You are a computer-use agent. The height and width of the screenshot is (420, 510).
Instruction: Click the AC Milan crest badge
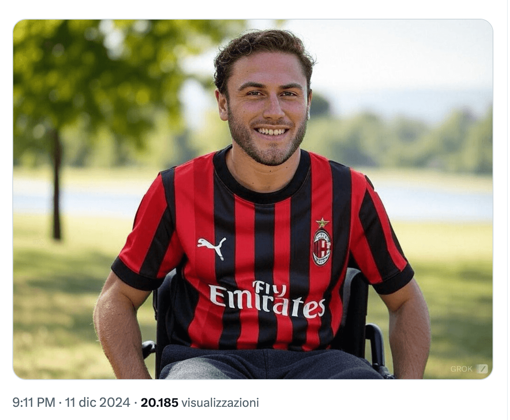(x=322, y=247)
